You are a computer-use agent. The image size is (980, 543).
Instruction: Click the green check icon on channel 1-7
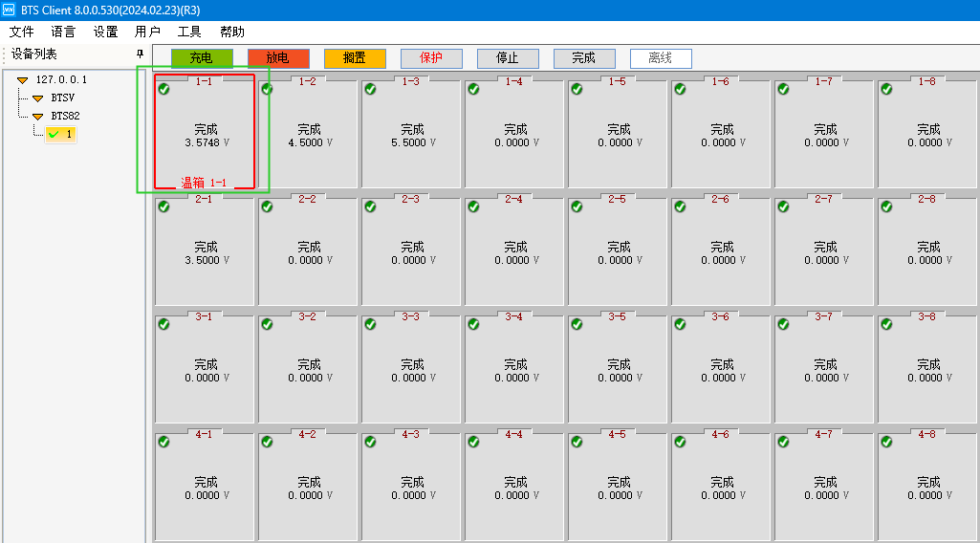(783, 89)
